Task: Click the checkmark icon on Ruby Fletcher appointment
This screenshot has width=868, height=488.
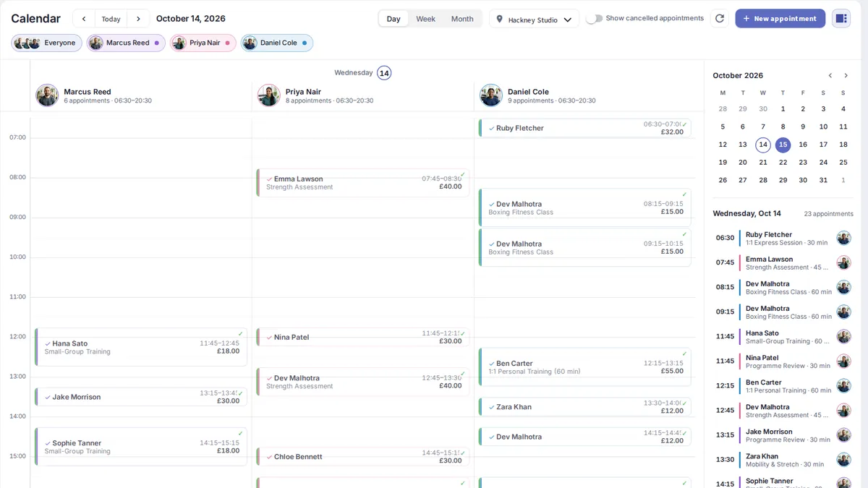Action: point(492,129)
